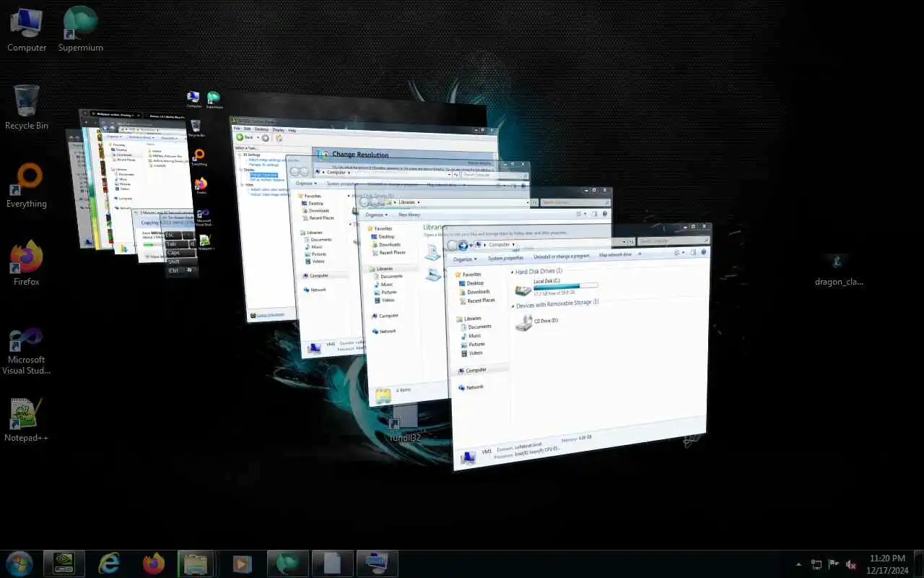The image size is (924, 578).
Task: Open the Microsoft Visual Studio shortcut
Action: 27,350
